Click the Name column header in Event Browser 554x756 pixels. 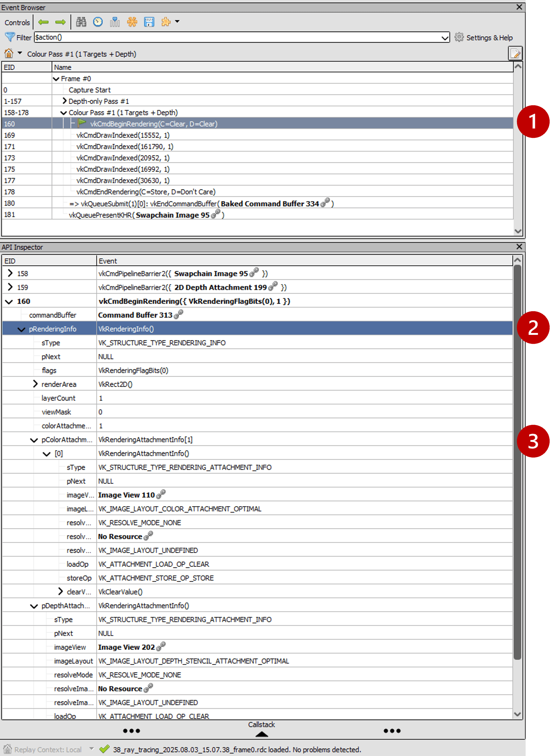point(282,67)
